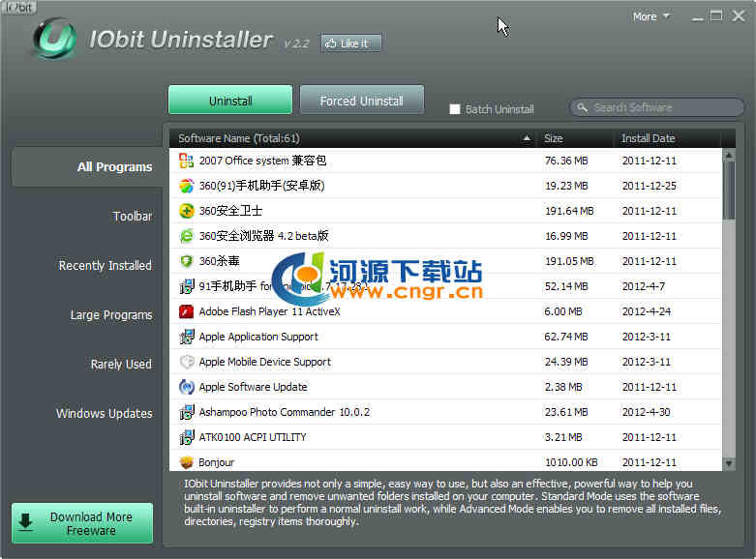Image resolution: width=756 pixels, height=559 pixels.
Task: Click the size value "191.05 MB"
Action: click(x=569, y=261)
